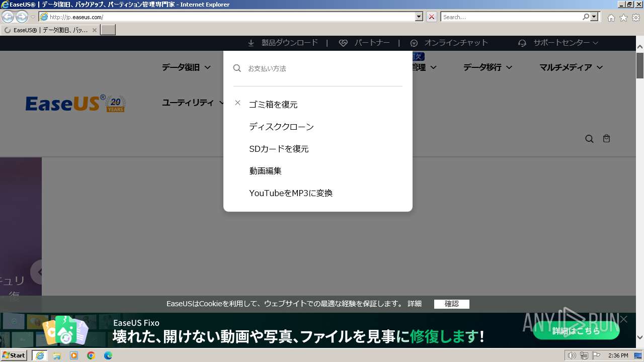
Task: Click the IE back navigation button
Action: pos(8,17)
